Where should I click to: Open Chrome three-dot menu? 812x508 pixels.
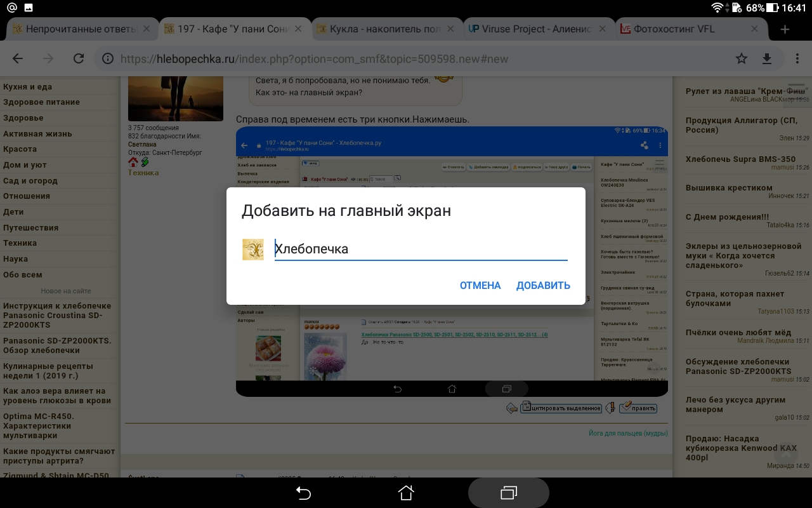click(797, 58)
